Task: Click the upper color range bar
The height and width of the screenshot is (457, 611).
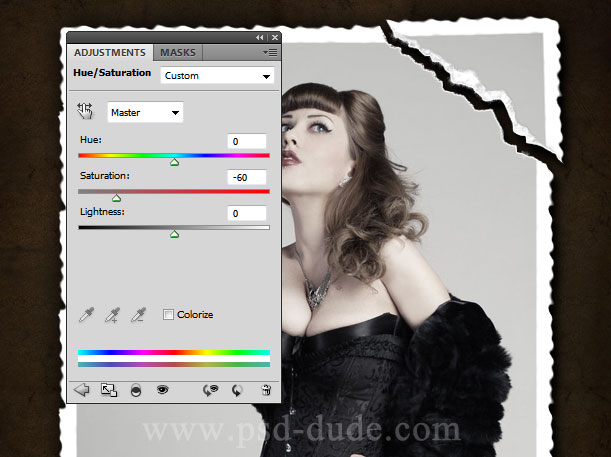Action: coord(174,352)
